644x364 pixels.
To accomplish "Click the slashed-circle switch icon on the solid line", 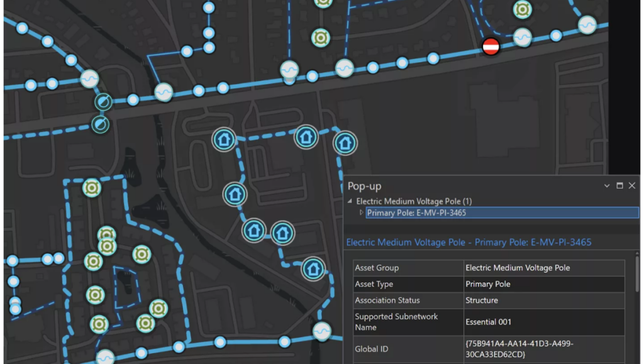I will click(103, 102).
